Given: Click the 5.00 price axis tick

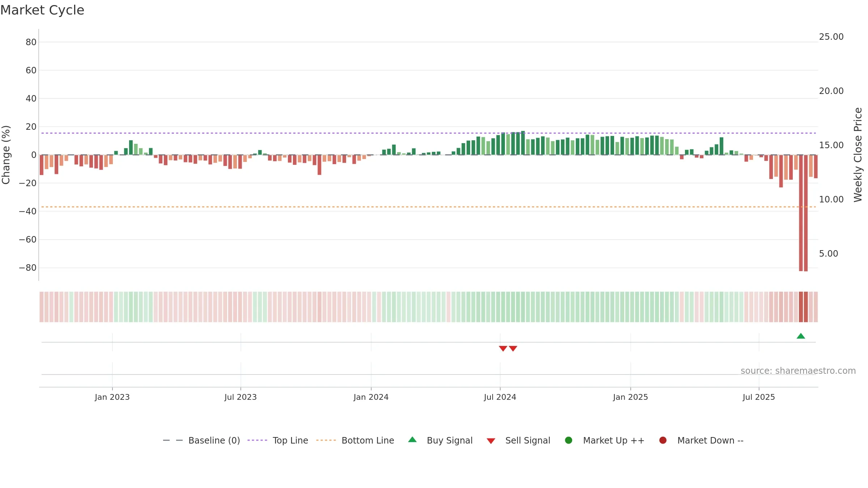Looking at the screenshot, I should pos(828,254).
